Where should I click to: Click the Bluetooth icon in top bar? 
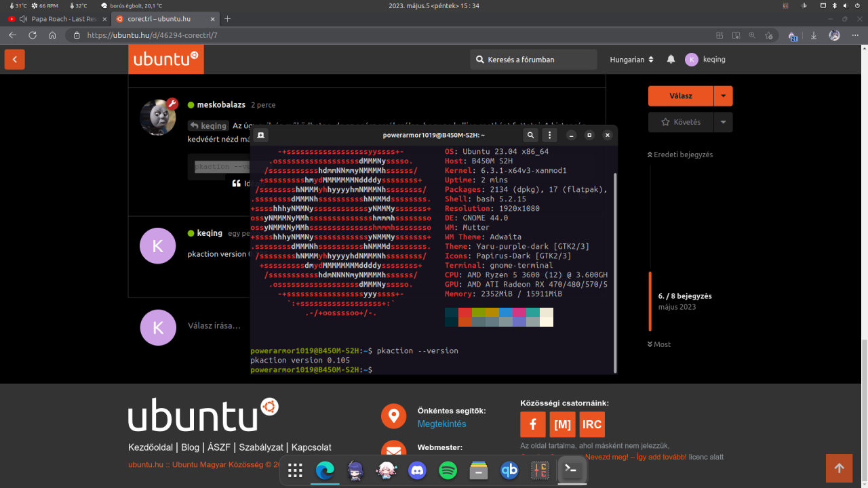pos(835,5)
